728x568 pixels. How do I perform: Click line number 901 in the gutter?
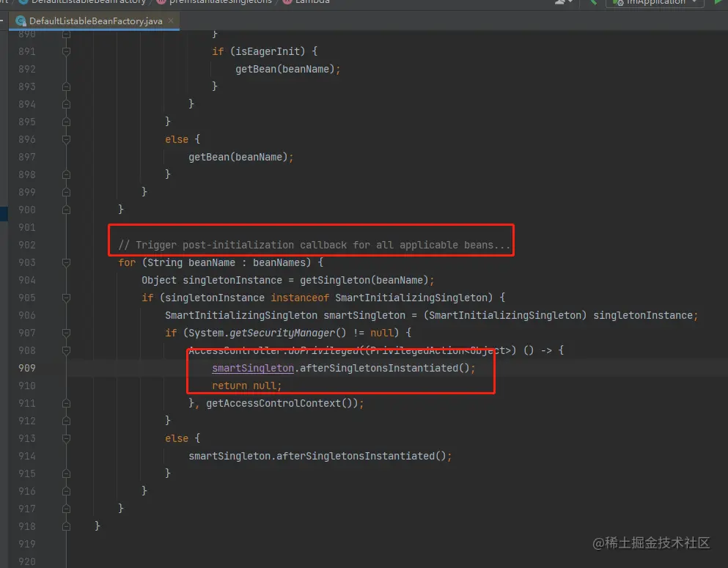click(x=27, y=227)
